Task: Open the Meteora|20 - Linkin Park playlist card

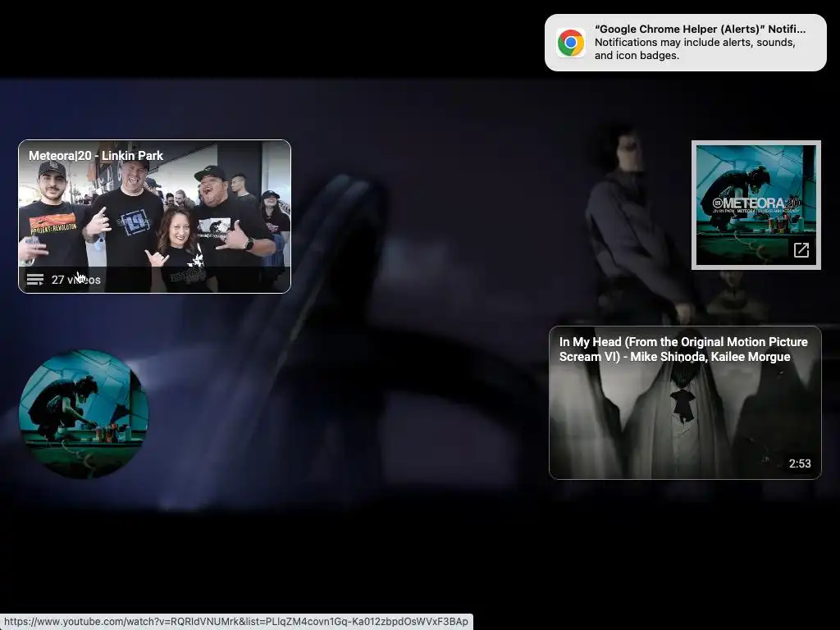Action: [x=154, y=217]
